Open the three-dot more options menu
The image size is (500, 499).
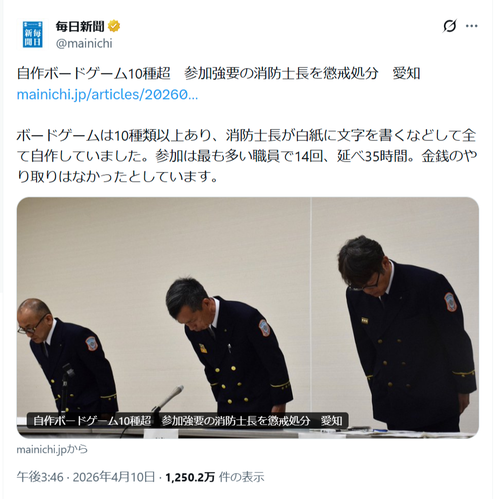(472, 26)
